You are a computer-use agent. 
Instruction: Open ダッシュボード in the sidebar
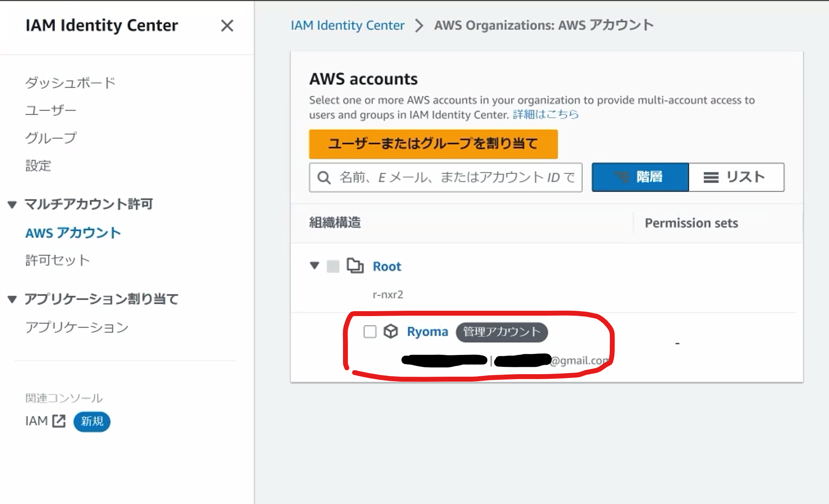[70, 83]
